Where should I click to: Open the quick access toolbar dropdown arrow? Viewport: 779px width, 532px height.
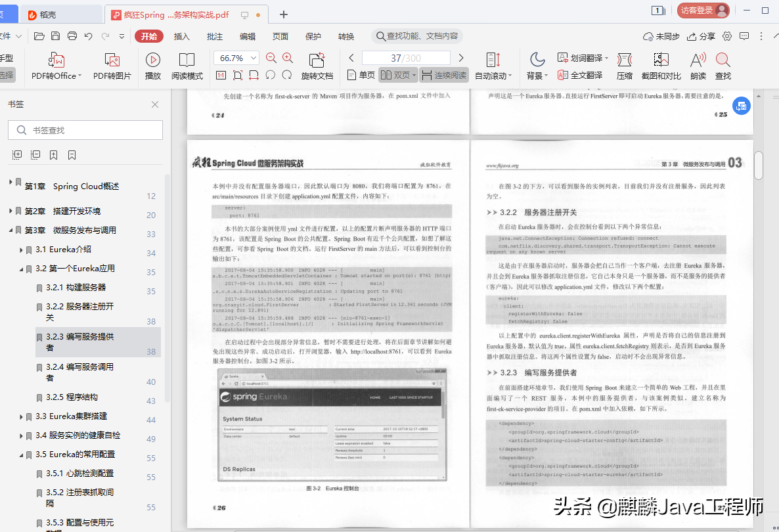[122, 36]
